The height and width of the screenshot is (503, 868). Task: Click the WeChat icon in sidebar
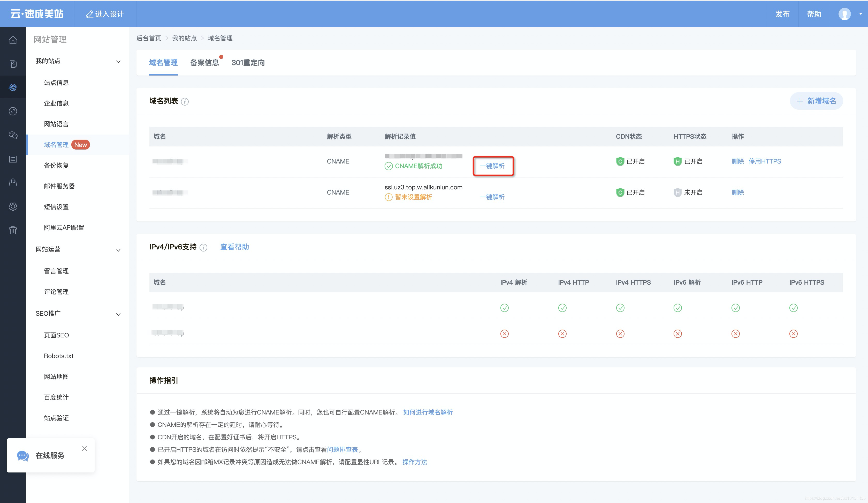click(13, 135)
